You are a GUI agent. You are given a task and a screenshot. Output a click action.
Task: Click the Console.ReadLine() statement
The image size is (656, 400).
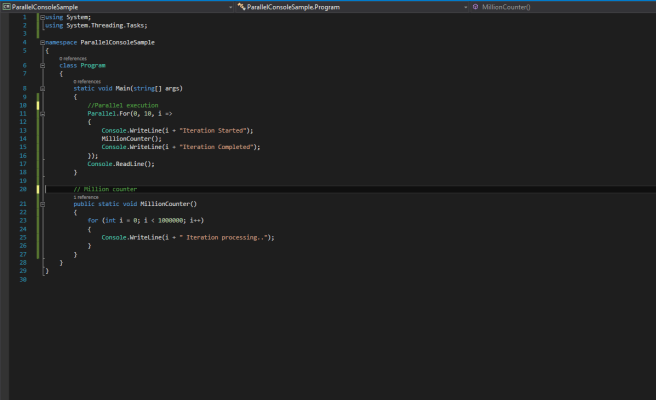pos(120,163)
